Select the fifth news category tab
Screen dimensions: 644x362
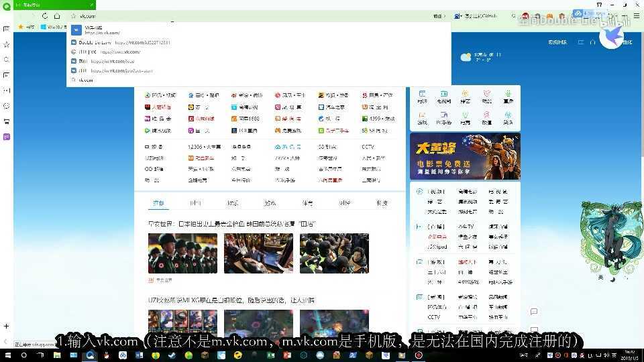click(307, 203)
